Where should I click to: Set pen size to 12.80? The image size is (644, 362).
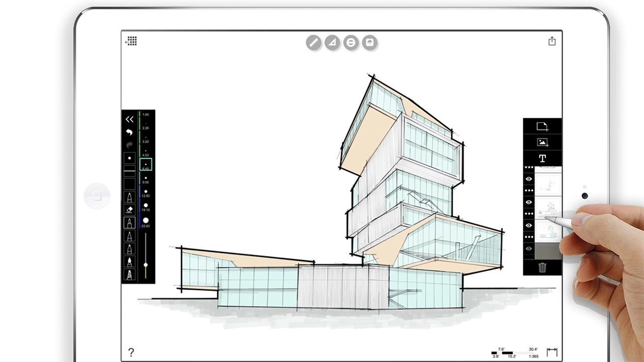[x=145, y=194]
